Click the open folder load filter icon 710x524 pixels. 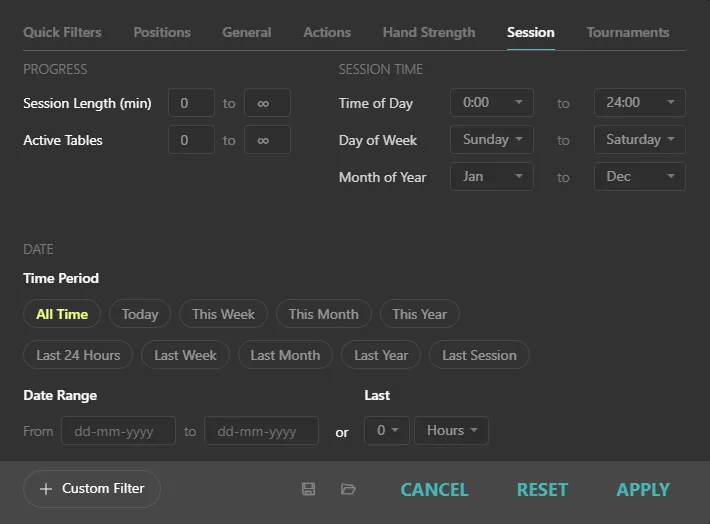click(x=348, y=489)
